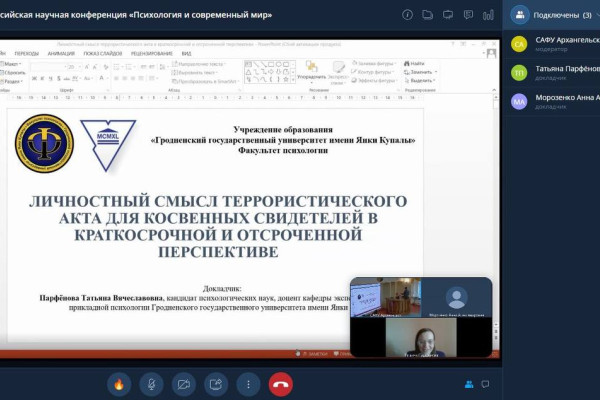Image resolution: width=600 pixels, height=400 pixels.
Task: Click Морозенко Анна avatar in participants
Action: coord(519,101)
